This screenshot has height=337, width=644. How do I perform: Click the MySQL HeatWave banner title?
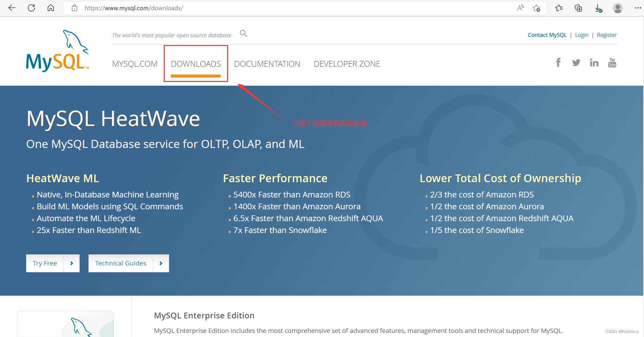coord(113,119)
